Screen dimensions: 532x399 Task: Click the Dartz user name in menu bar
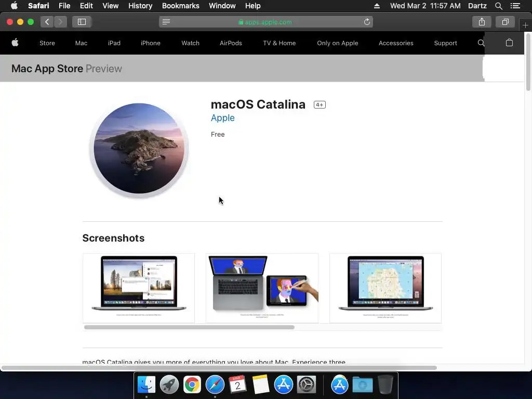coord(477,6)
